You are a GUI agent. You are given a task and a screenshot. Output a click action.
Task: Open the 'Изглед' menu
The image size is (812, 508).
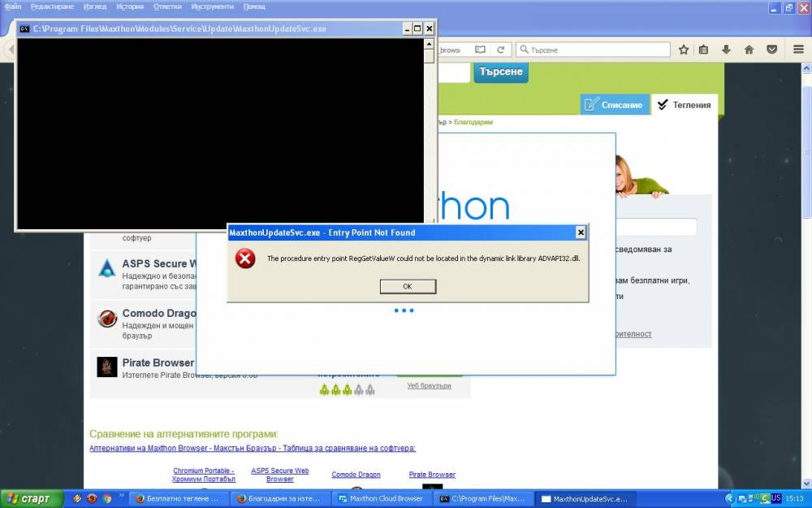pos(95,7)
